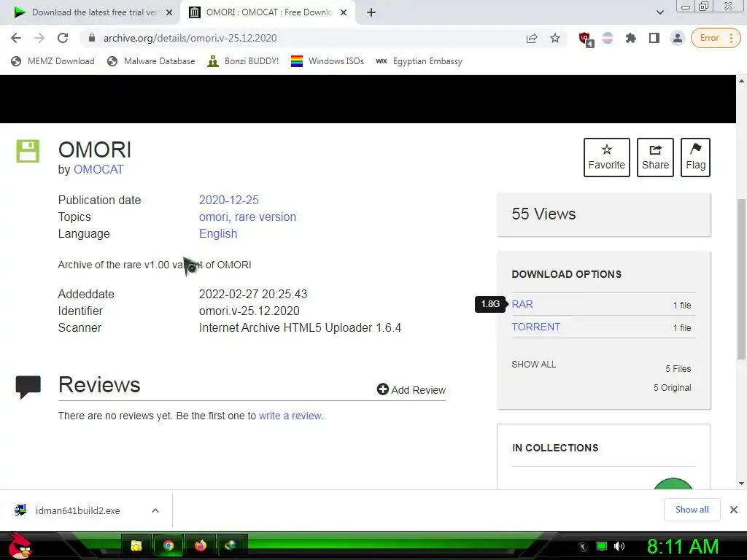Viewport: 747px width, 560px height.
Task: Open the Chrome profile avatar
Action: click(677, 38)
